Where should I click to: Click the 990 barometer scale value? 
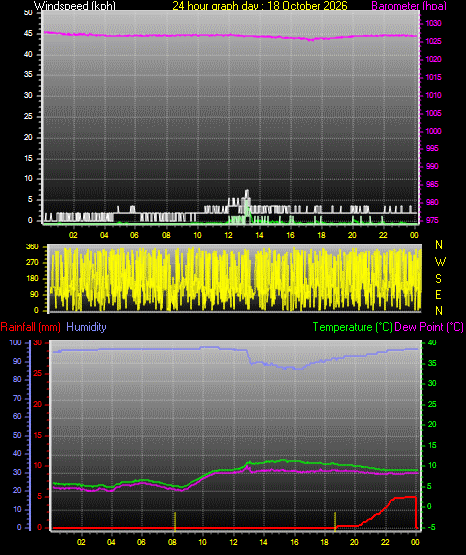click(432, 166)
